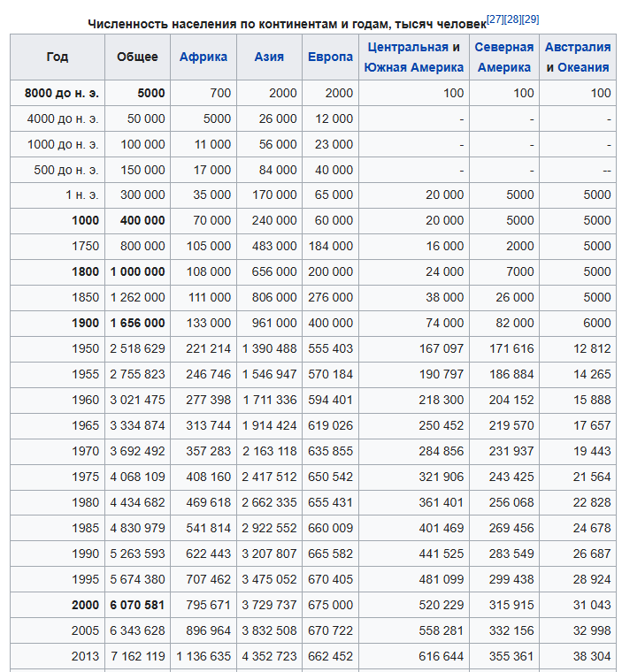Click footnote reference [29] in caption
The height and width of the screenshot is (672, 622).
pyautogui.click(x=531, y=19)
